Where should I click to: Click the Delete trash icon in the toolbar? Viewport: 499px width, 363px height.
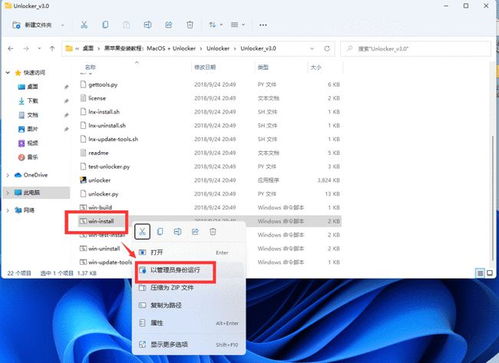point(190,25)
